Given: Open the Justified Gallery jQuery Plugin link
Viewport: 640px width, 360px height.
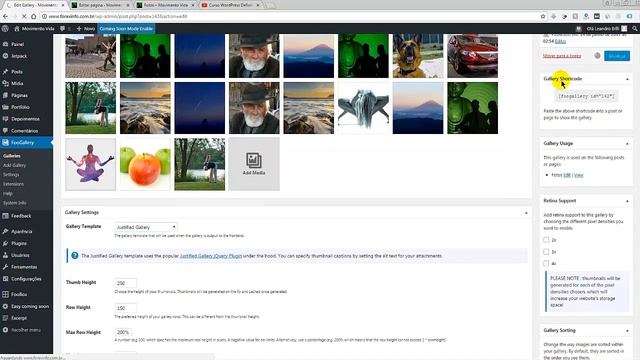Looking at the screenshot, I should click(211, 256).
